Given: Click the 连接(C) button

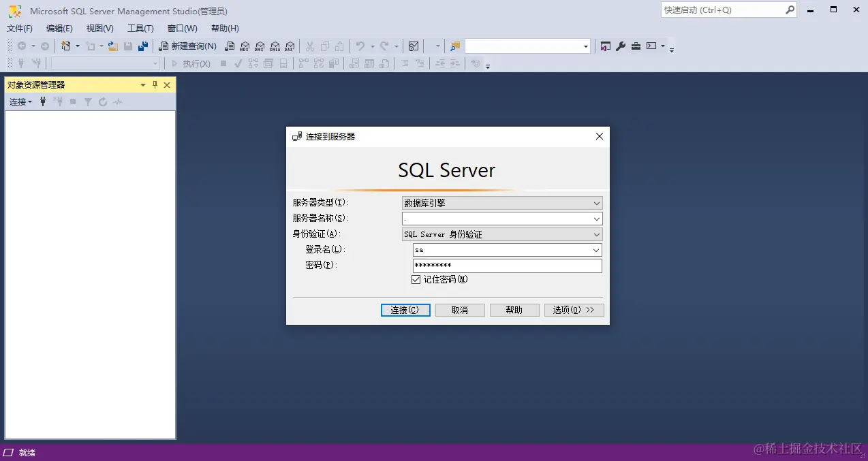Looking at the screenshot, I should (405, 310).
